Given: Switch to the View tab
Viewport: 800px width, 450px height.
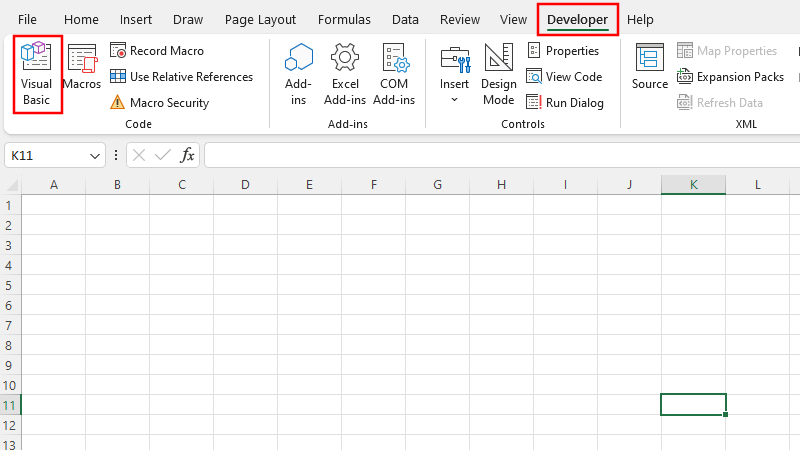Looking at the screenshot, I should [x=513, y=19].
